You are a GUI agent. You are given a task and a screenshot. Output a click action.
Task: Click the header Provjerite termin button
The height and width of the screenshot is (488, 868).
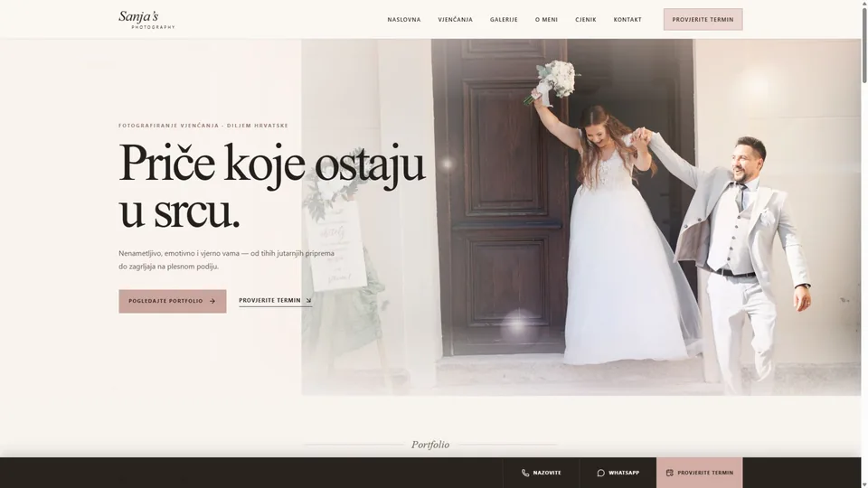click(x=703, y=19)
